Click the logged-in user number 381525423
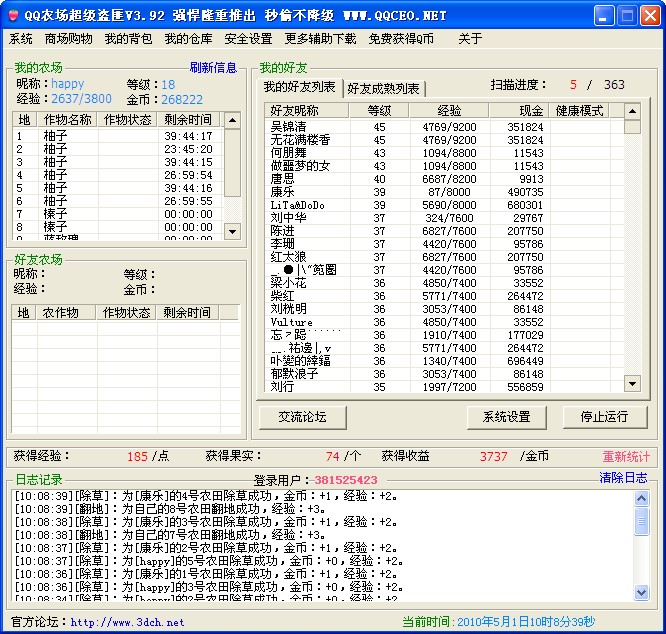 (346, 480)
